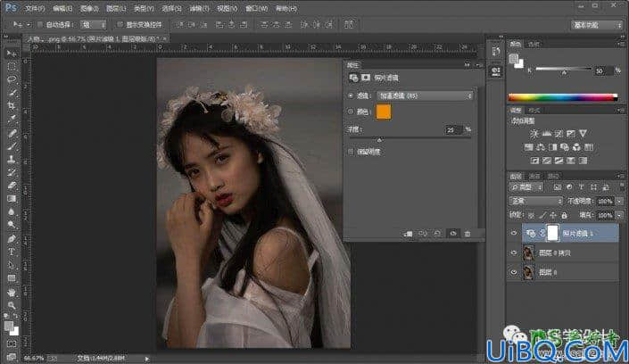Switch to the 通道 channels tab
629x364 pixels.
pyautogui.click(x=534, y=176)
